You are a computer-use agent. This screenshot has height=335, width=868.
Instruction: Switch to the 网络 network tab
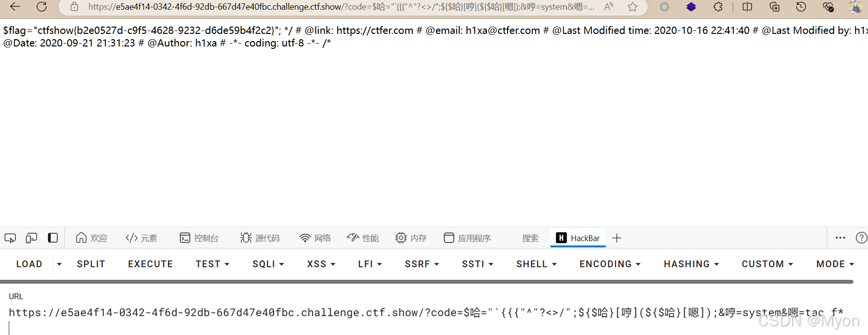coord(315,238)
